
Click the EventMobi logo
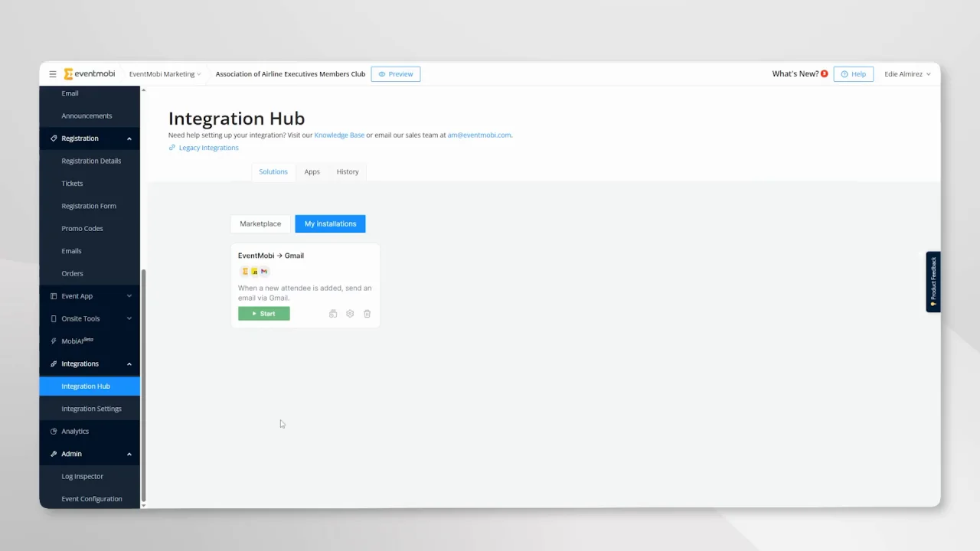(90, 74)
